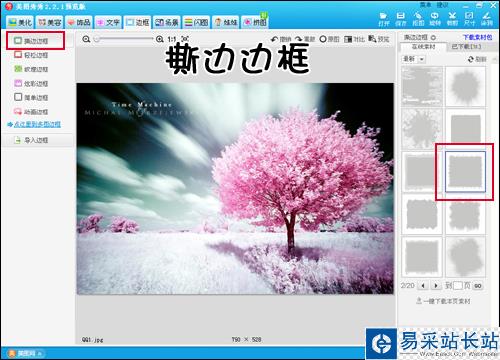
Task: Select the 边框 frames tab
Action: 137,22
